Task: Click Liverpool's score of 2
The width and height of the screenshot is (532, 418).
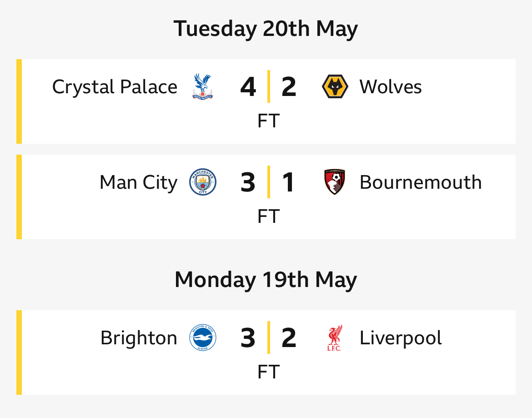Action: click(289, 338)
